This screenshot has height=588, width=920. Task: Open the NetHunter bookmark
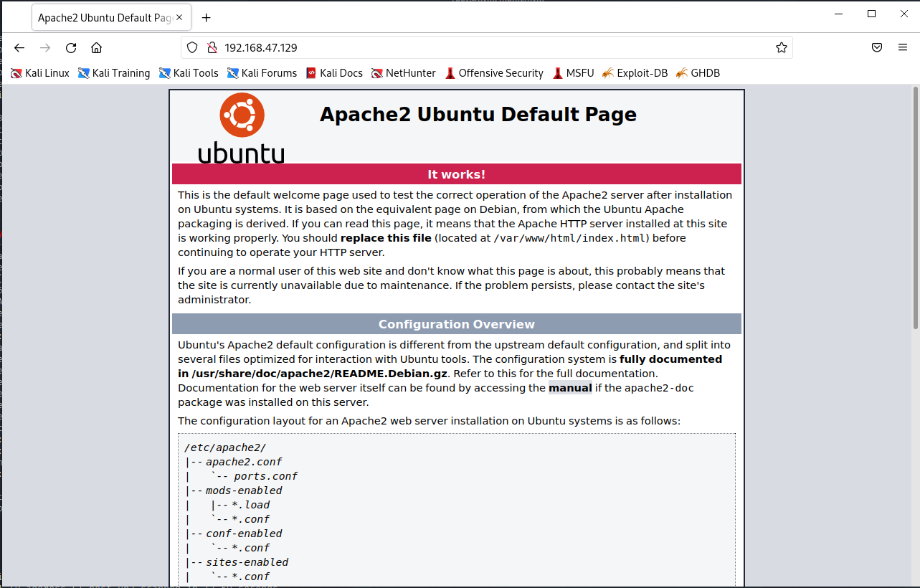pyautogui.click(x=403, y=72)
